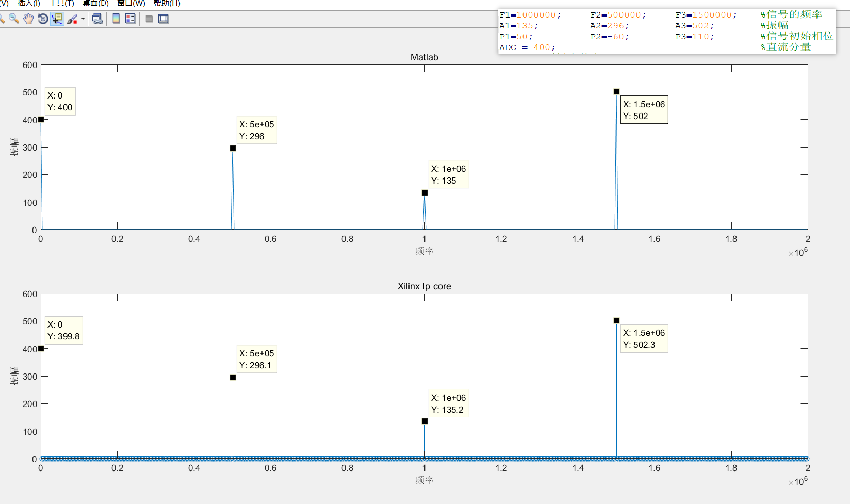This screenshot has width=850, height=504.
Task: Click the Hide Plot Tools icon
Action: tap(149, 19)
